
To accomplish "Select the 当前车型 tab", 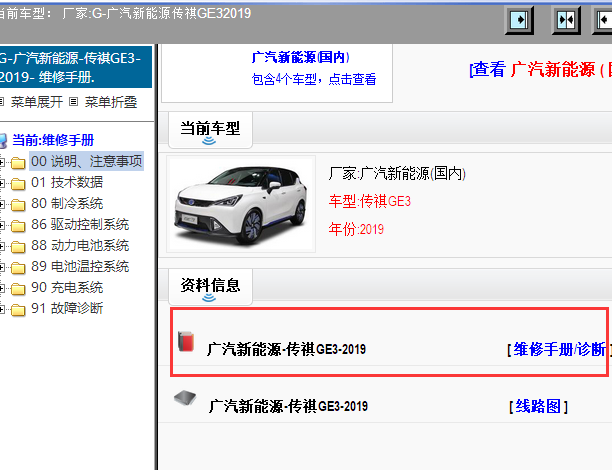I will pos(210,130).
